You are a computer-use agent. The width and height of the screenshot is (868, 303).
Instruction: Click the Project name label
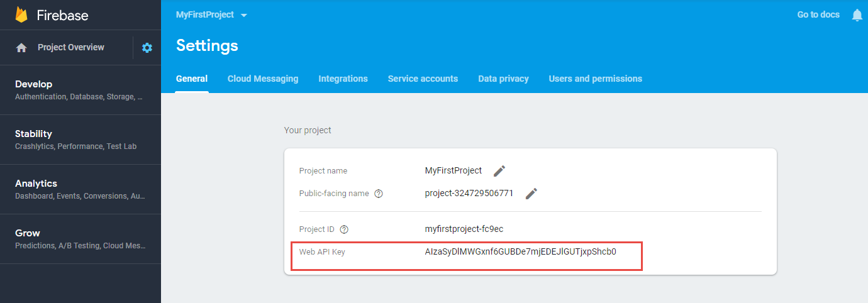[x=323, y=171]
